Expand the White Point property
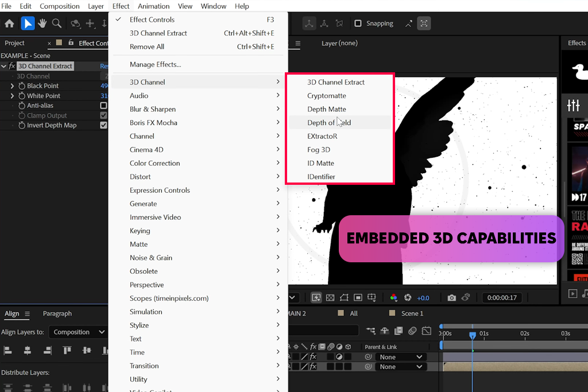This screenshot has width=588, height=392. pyautogui.click(x=12, y=96)
